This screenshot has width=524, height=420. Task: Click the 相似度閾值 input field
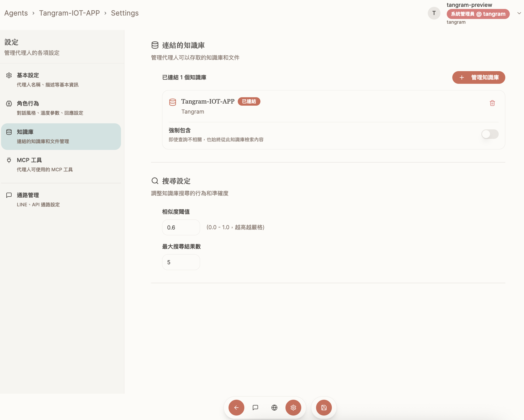[181, 227]
